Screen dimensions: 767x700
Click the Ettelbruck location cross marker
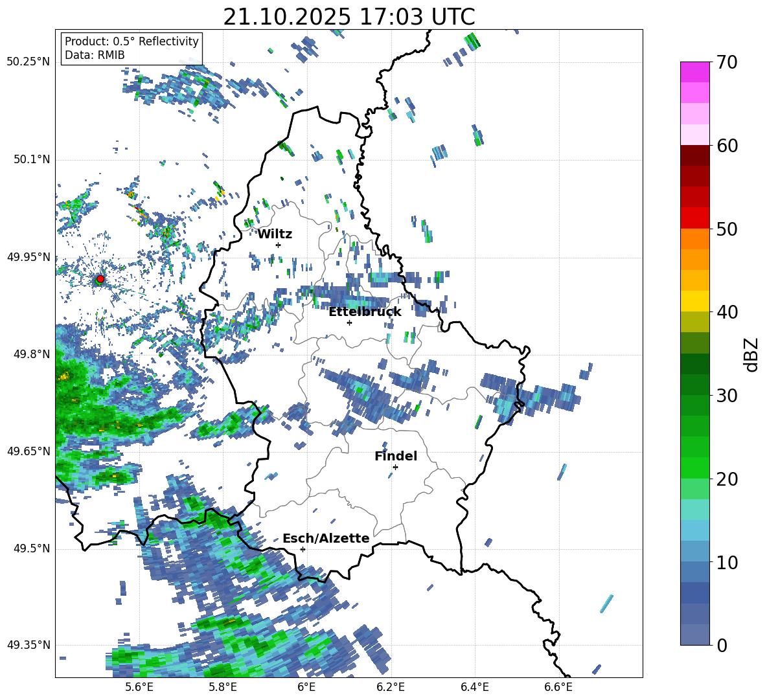(x=349, y=322)
